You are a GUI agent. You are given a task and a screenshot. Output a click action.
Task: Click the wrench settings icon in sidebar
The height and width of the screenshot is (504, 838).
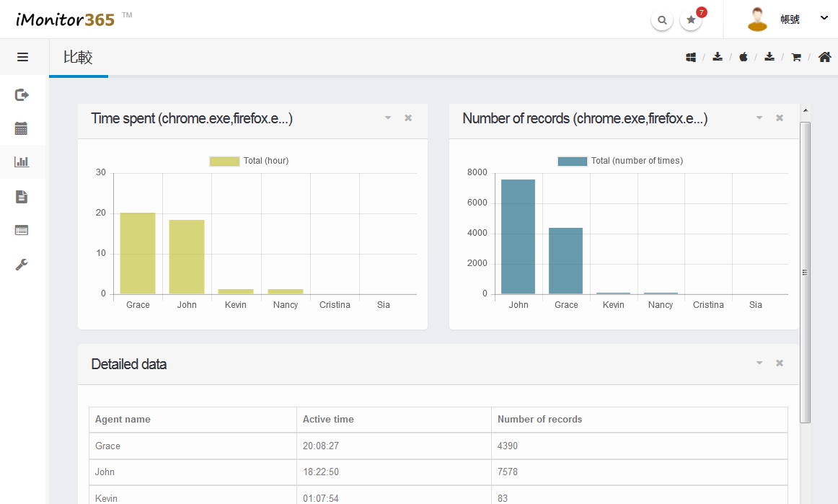point(22,265)
